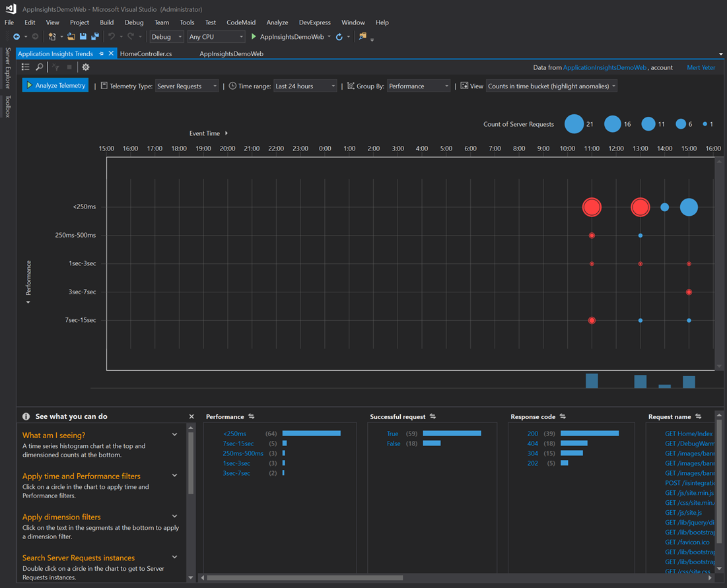Filter by GET Home/Index request name
727x588 pixels.
click(x=689, y=434)
